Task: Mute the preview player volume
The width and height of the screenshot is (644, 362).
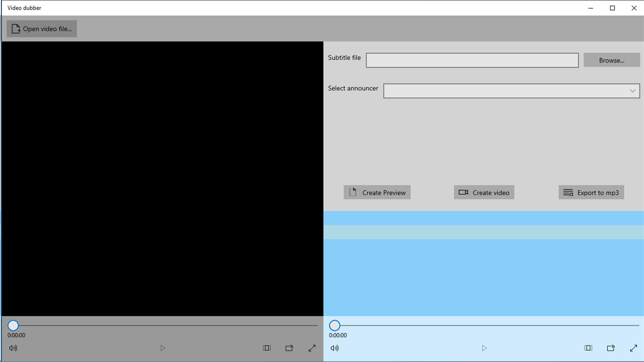Action: click(x=335, y=348)
